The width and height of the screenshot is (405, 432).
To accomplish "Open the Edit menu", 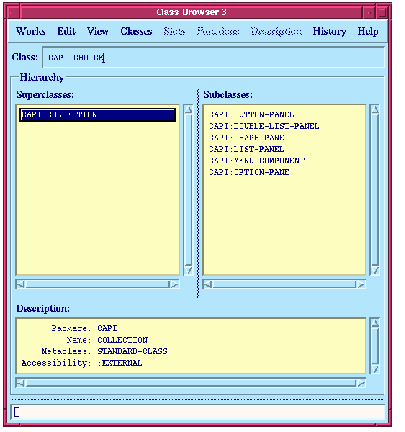I will (x=66, y=31).
